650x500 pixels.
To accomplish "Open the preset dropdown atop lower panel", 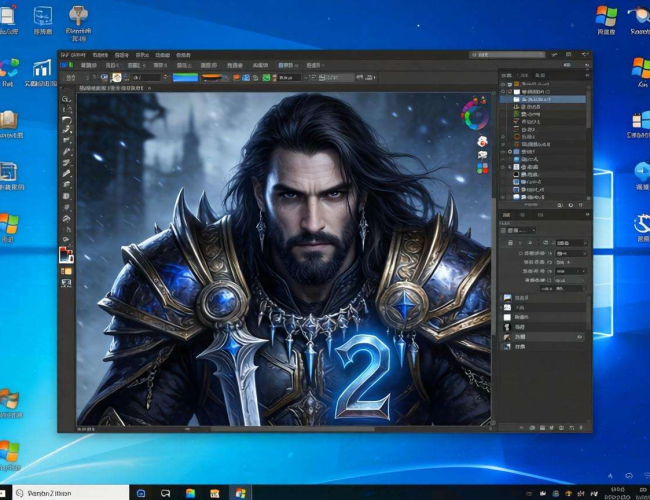I will tap(519, 230).
